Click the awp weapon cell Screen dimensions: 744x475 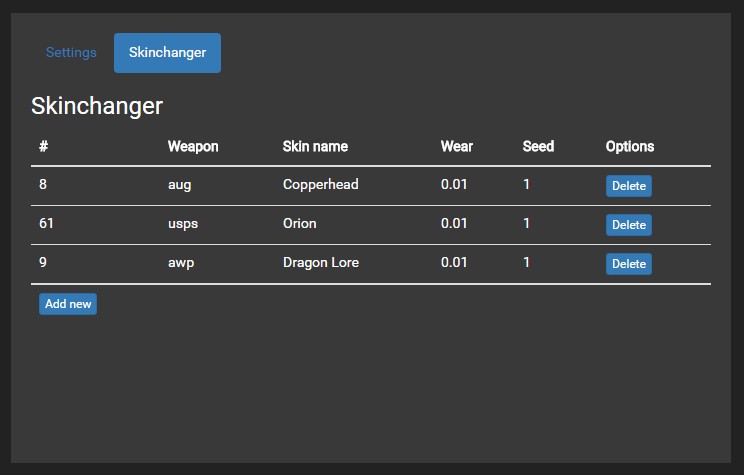(x=181, y=263)
